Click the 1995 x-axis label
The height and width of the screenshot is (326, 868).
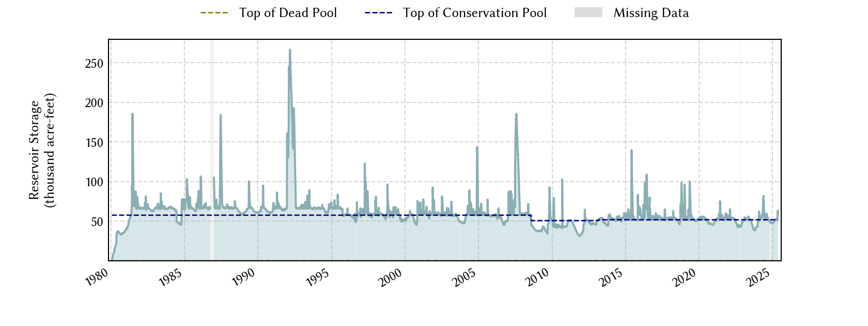[318, 278]
